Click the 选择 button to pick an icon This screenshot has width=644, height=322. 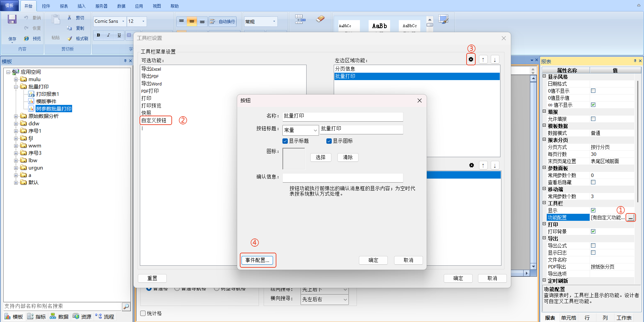click(320, 157)
